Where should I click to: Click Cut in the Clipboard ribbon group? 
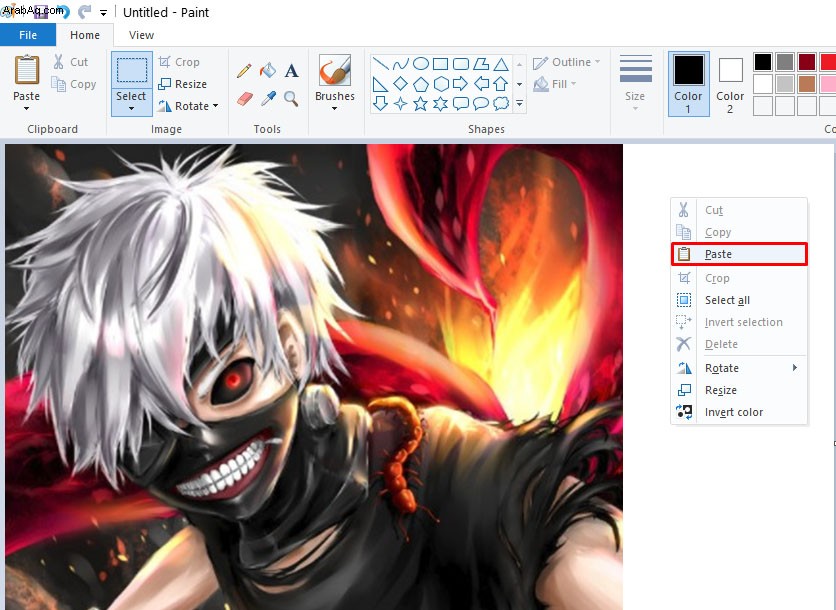click(70, 62)
